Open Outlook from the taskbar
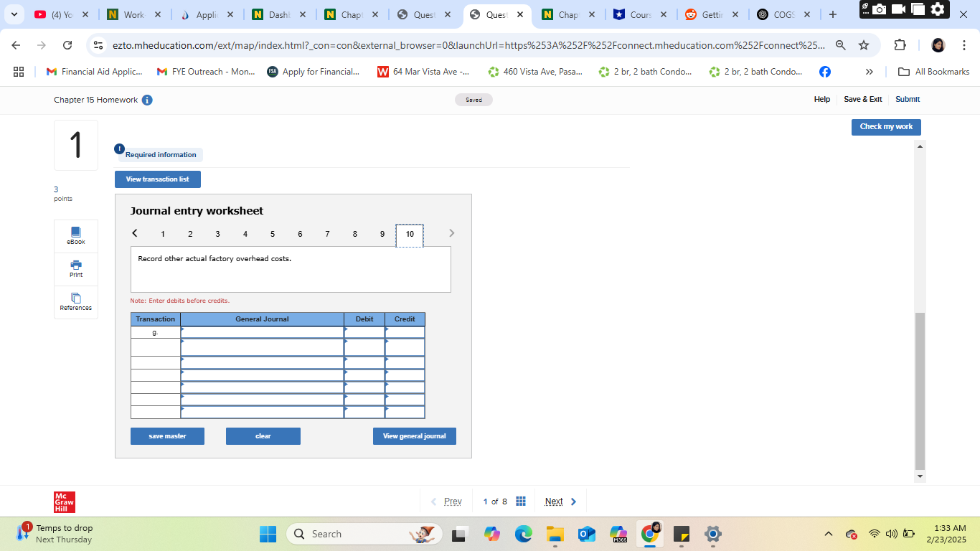Viewport: 980px width, 551px height. point(587,534)
